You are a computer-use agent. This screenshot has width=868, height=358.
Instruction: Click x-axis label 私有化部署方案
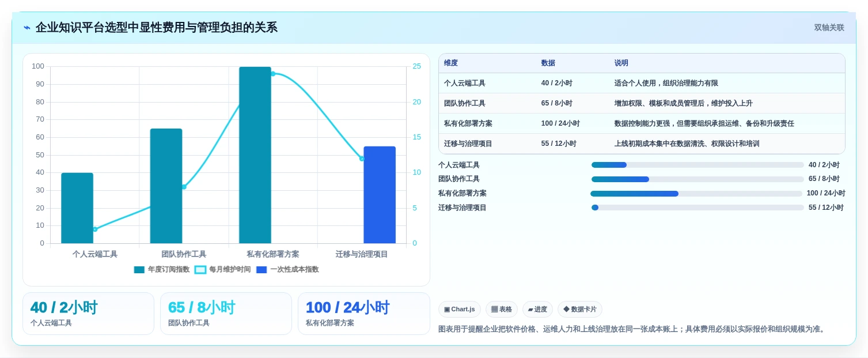pos(273,254)
